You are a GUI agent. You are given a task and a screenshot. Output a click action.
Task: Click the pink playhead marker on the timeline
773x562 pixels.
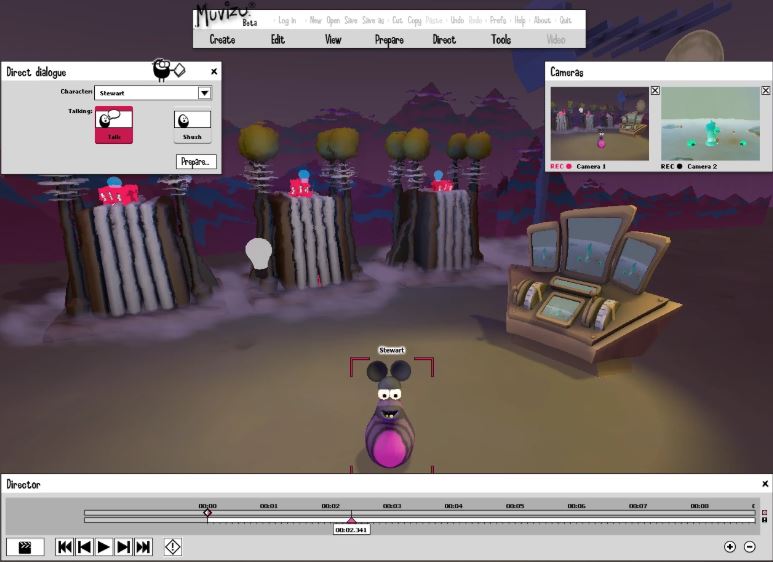point(351,520)
